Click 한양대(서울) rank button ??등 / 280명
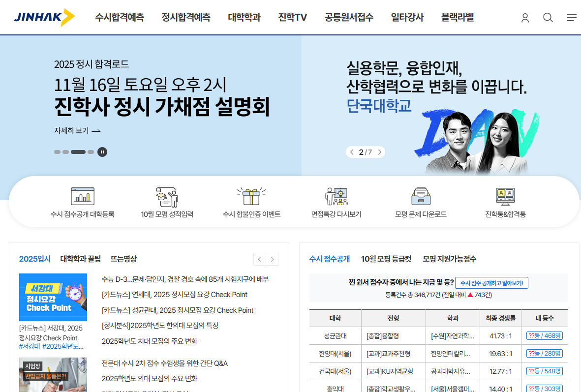Viewport: 581px width, 392px height. tap(544, 354)
